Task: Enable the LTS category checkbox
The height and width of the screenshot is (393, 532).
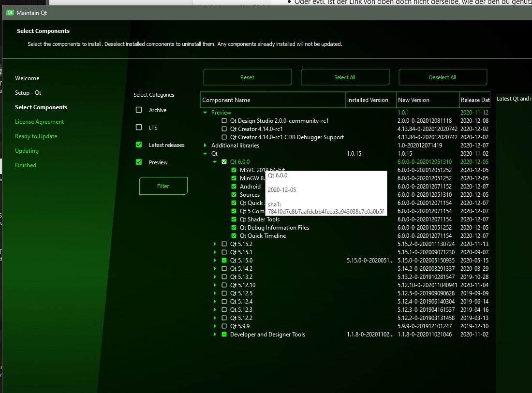Action: point(139,127)
